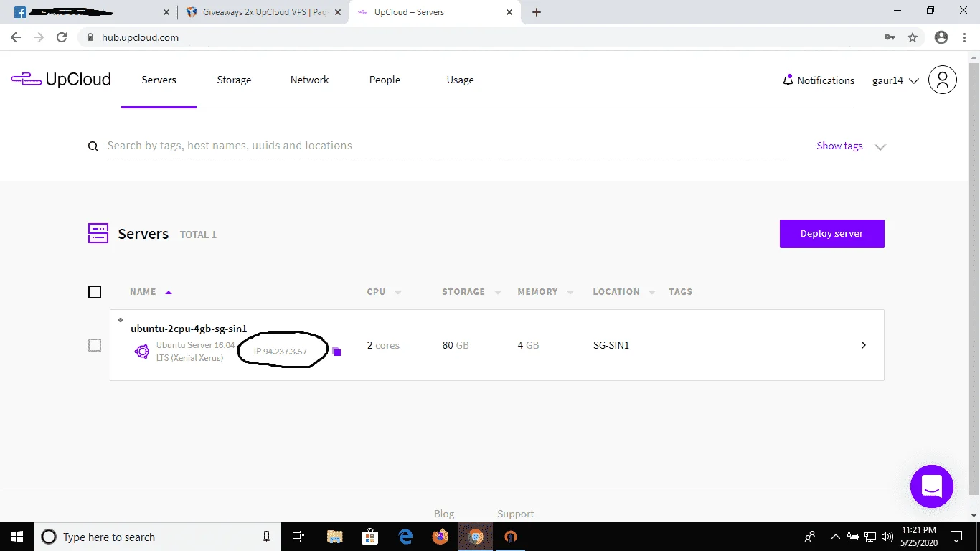Select all servers checkbox
This screenshot has width=980, height=551.
click(95, 292)
